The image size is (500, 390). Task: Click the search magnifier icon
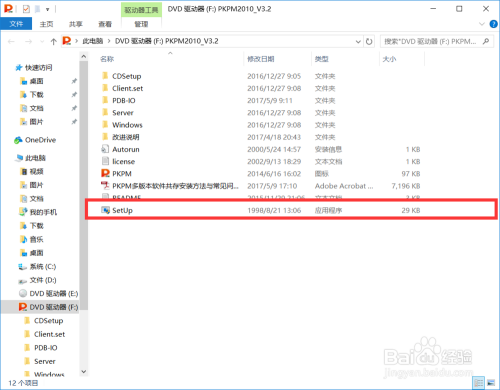click(x=486, y=41)
